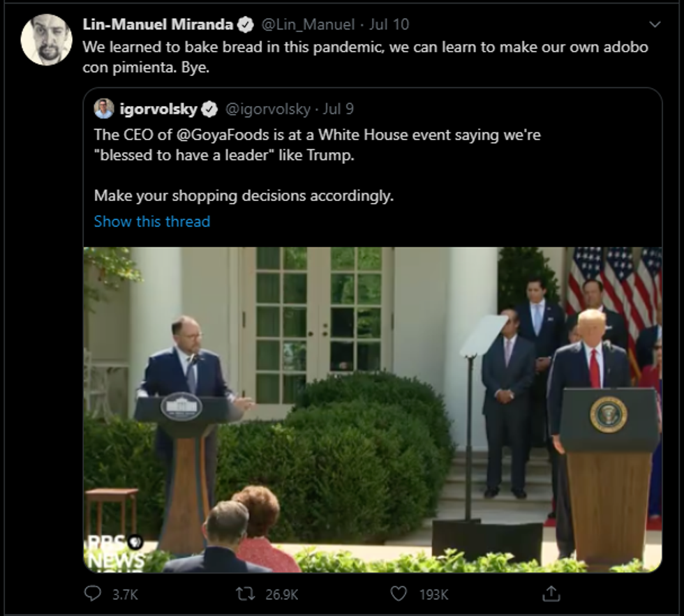Screen dimensions: 684x616
Task: Open the @igorvolsky handle
Action: point(268,109)
